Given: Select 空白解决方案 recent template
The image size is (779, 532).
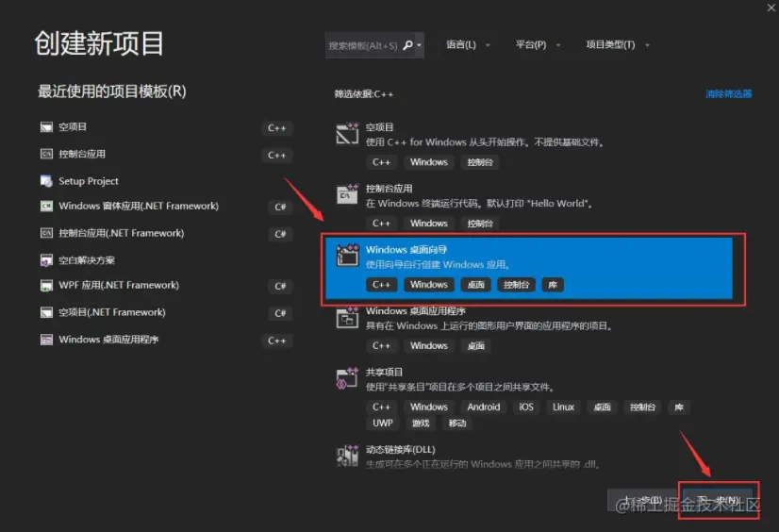Looking at the screenshot, I should click(x=166, y=260).
